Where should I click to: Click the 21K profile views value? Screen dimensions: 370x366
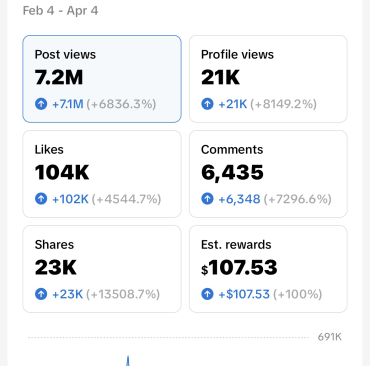pyautogui.click(x=220, y=78)
